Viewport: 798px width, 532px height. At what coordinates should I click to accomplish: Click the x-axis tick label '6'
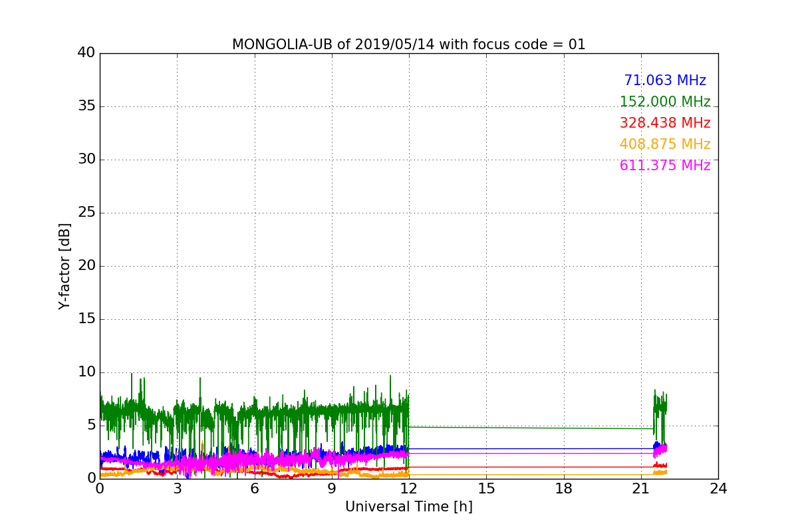coord(255,489)
